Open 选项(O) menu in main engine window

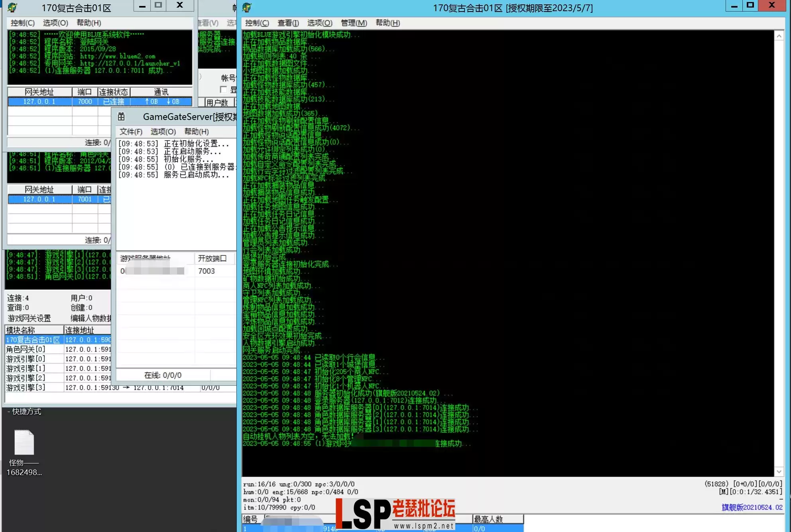[320, 23]
